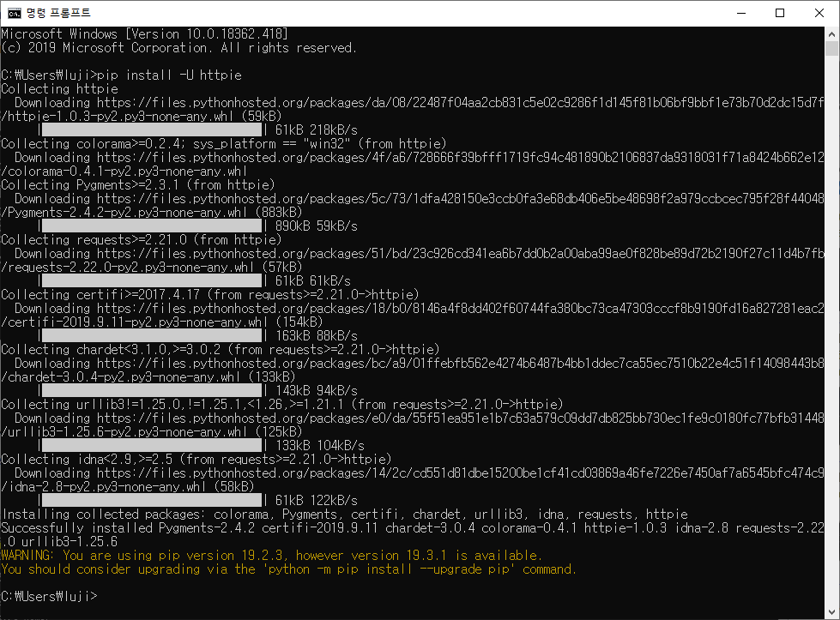Click the 'Collecting chardet<3.1.0' line

(x=221, y=350)
